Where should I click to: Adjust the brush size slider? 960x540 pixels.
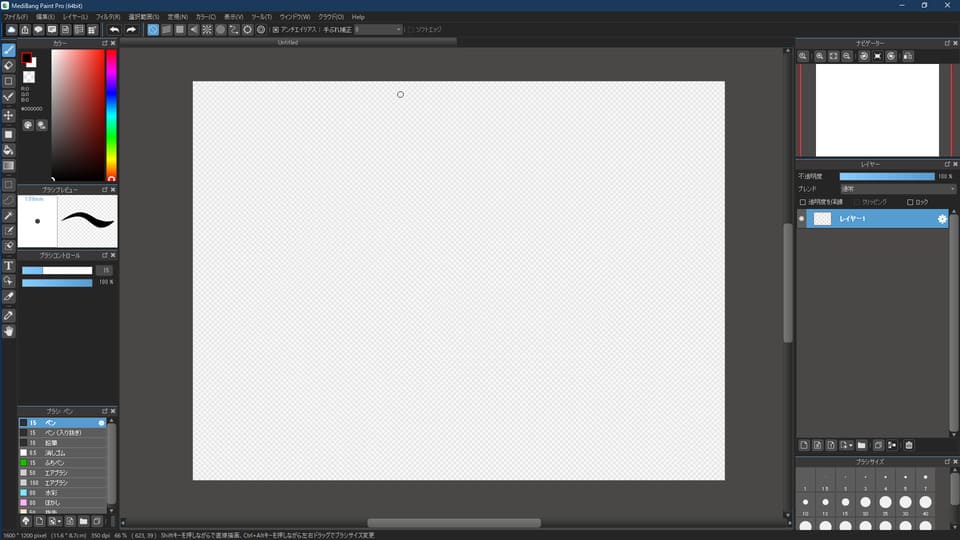pos(57,270)
